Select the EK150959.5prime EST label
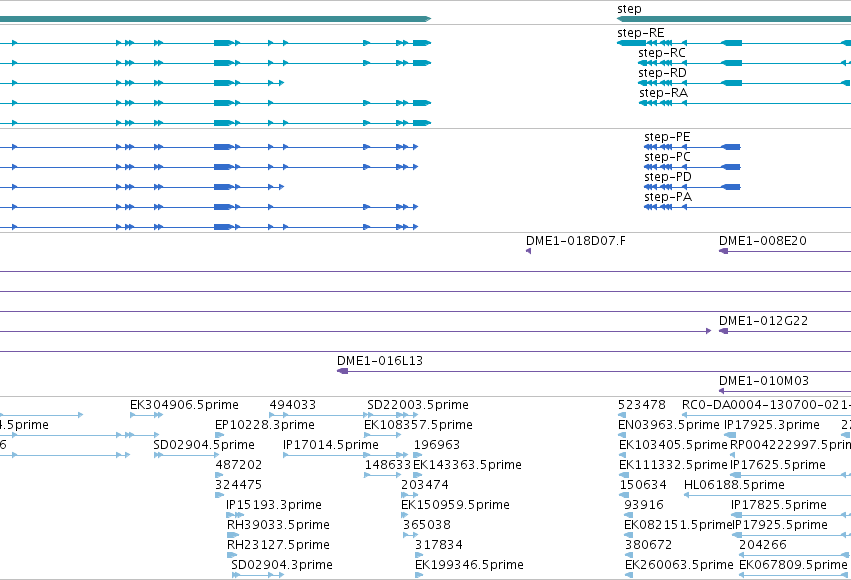851x580 pixels. pos(455,505)
